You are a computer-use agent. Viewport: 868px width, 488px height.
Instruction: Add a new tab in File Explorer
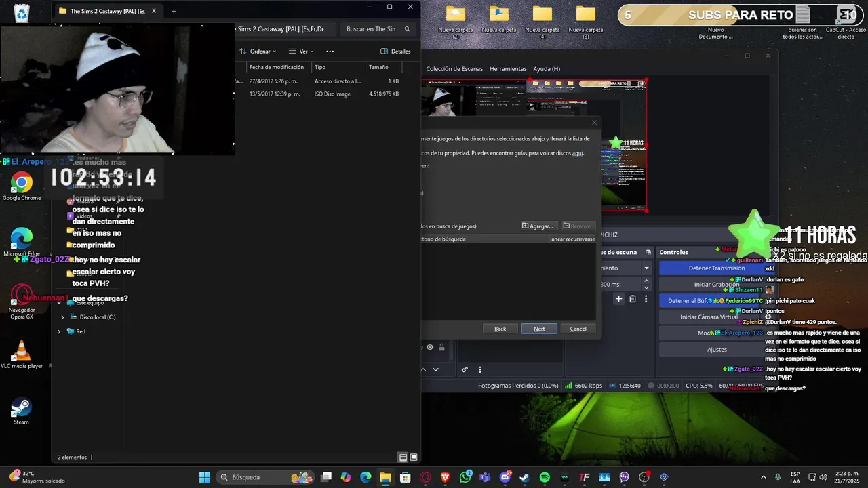[174, 11]
